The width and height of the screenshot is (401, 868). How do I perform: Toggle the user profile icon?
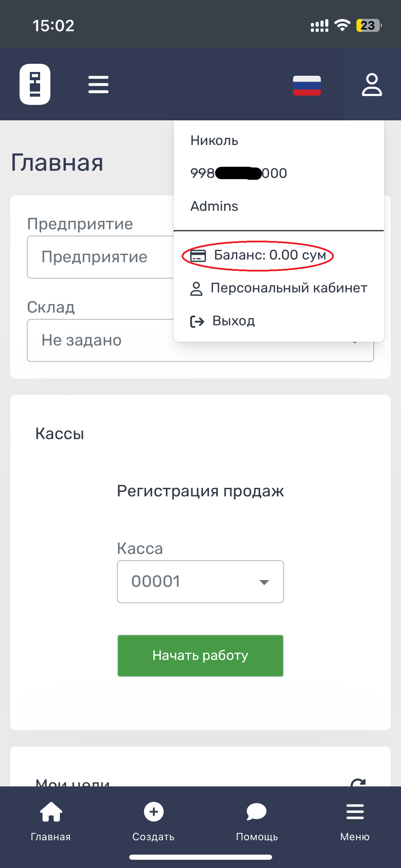point(372,84)
